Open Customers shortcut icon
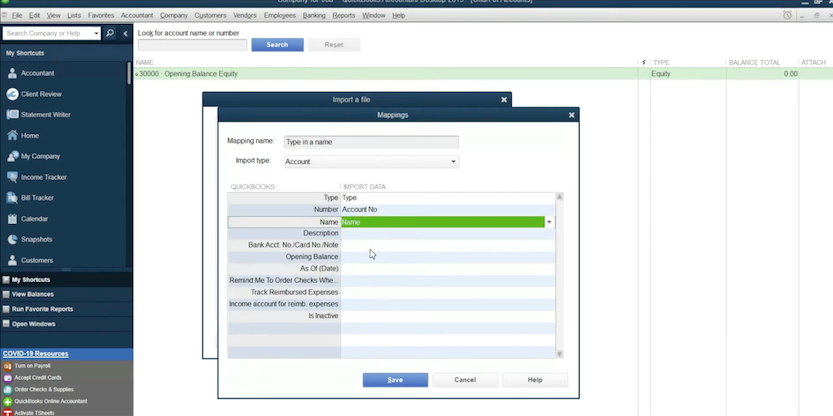The height and width of the screenshot is (416, 833). (x=12, y=260)
